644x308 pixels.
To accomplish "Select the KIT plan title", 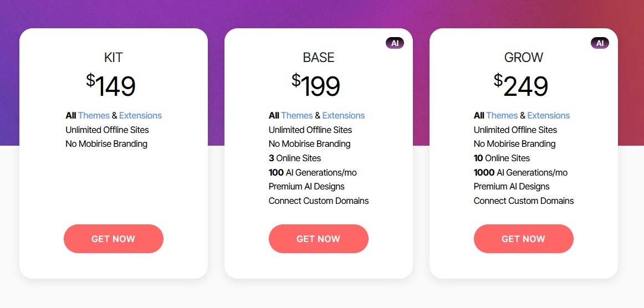I will 114,58.
